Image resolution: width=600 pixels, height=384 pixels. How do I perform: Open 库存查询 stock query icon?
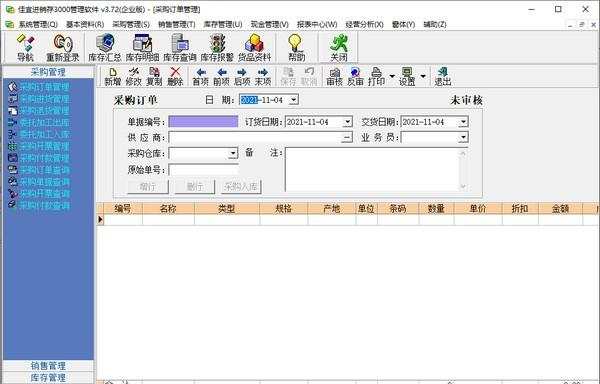click(180, 48)
